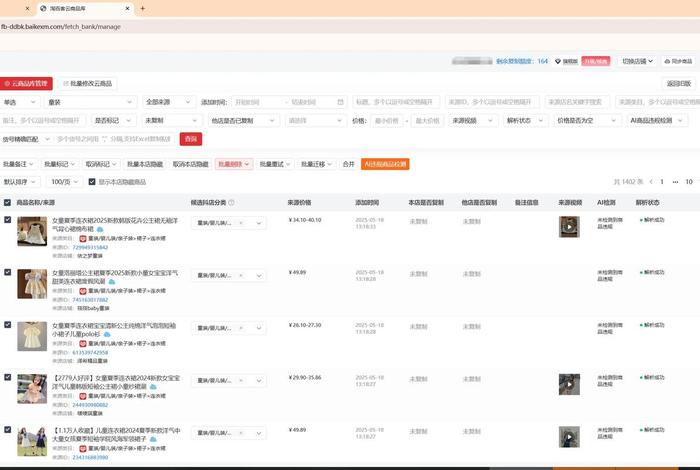Click the browser address bar URL
The width and height of the screenshot is (700, 470).
point(61,27)
